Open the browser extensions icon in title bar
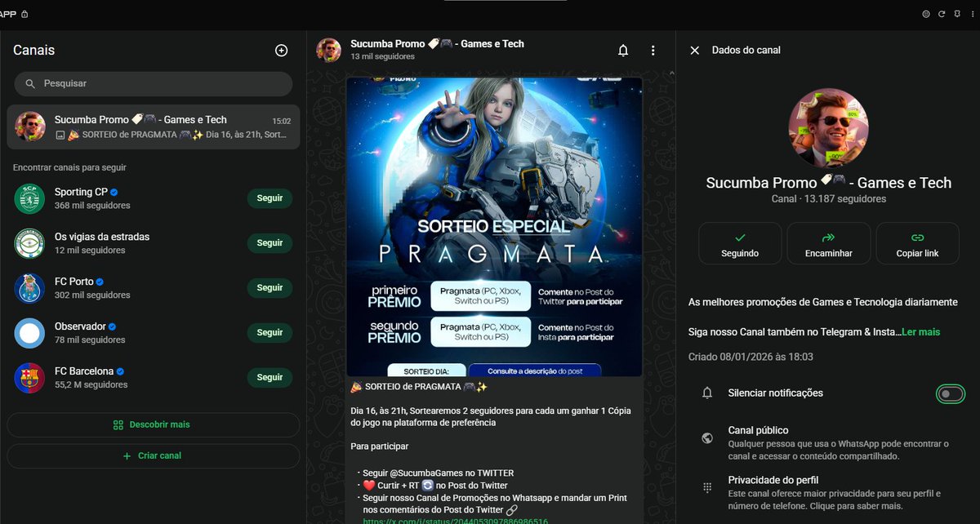 956,14
